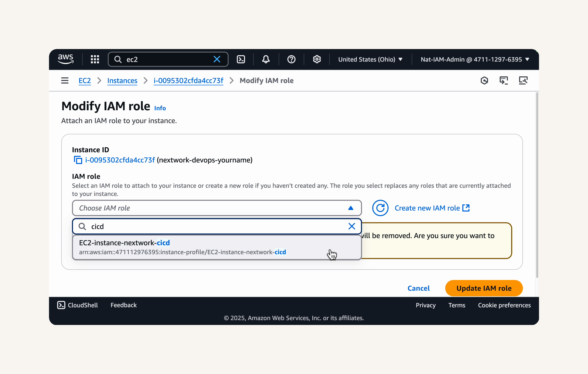Open the notifications bell icon
This screenshot has height=374, width=588.
[x=266, y=59]
